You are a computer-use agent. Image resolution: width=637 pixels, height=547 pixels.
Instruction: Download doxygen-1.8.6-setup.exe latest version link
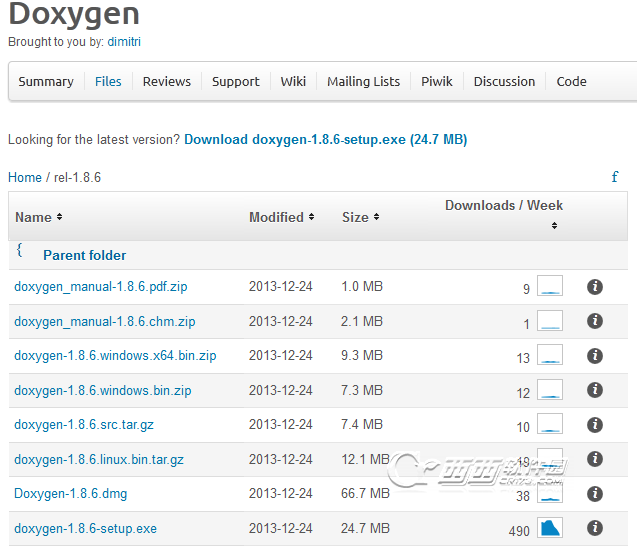[x=326, y=139]
